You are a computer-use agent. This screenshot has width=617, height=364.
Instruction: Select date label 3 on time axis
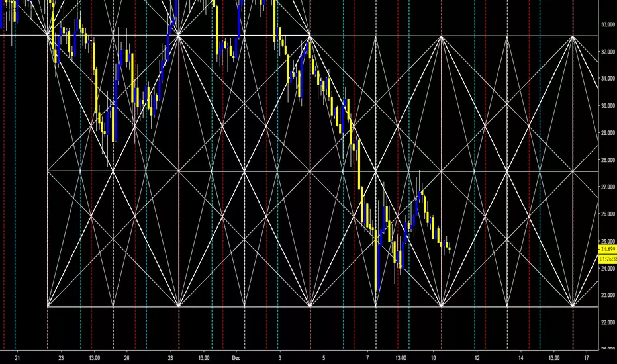280,357
